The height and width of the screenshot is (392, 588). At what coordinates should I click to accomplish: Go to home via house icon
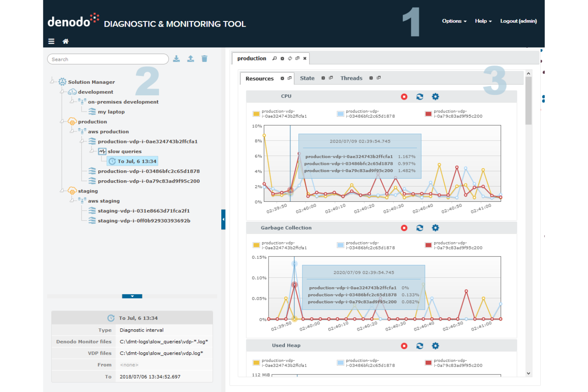pyautogui.click(x=66, y=41)
